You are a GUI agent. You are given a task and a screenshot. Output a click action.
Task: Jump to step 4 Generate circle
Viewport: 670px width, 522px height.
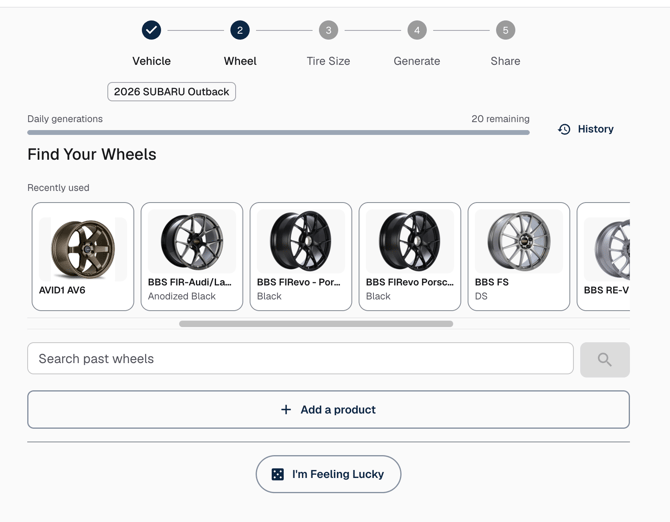click(x=417, y=30)
